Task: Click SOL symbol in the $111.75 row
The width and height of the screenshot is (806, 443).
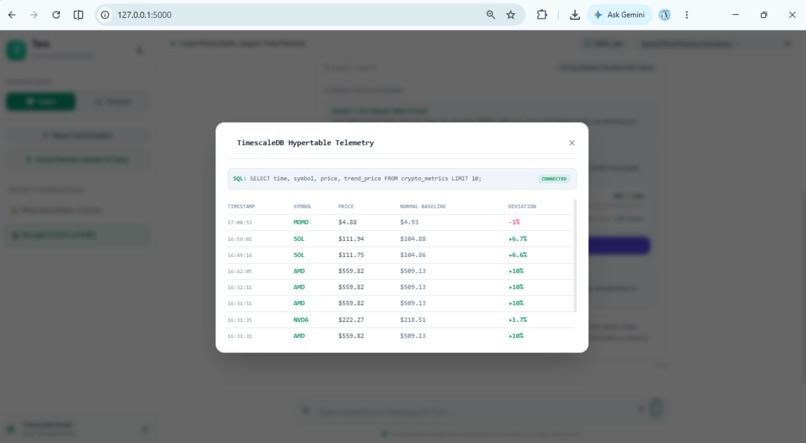Action: 299,254
